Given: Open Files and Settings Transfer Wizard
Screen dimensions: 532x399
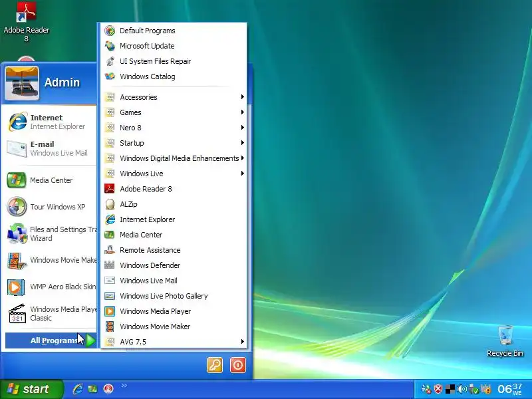Looking at the screenshot, I should [x=51, y=233].
